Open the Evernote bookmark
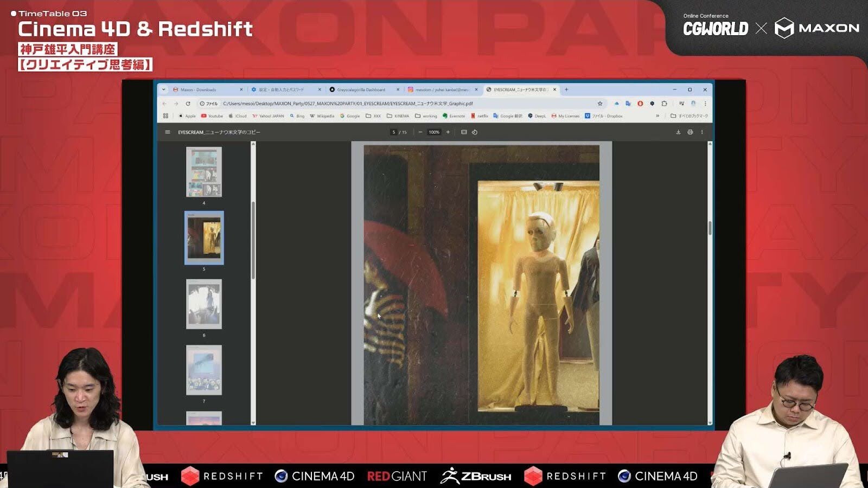 tap(454, 116)
